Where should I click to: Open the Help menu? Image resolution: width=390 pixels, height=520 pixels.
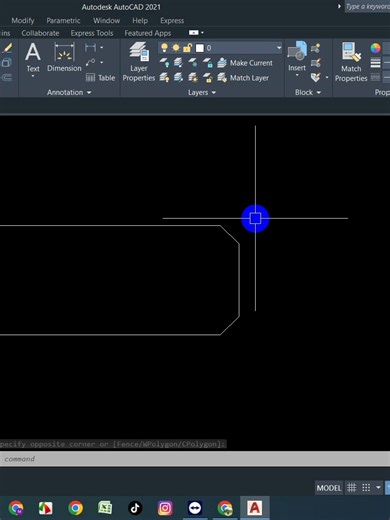(x=140, y=21)
